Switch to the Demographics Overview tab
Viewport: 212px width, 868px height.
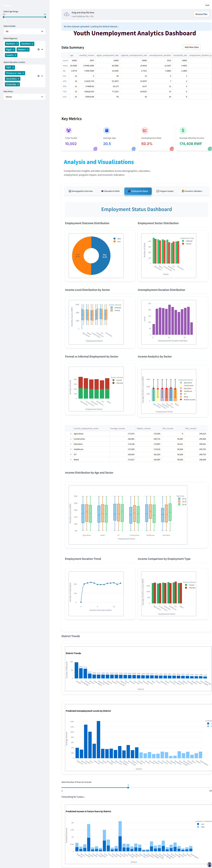[x=81, y=191]
